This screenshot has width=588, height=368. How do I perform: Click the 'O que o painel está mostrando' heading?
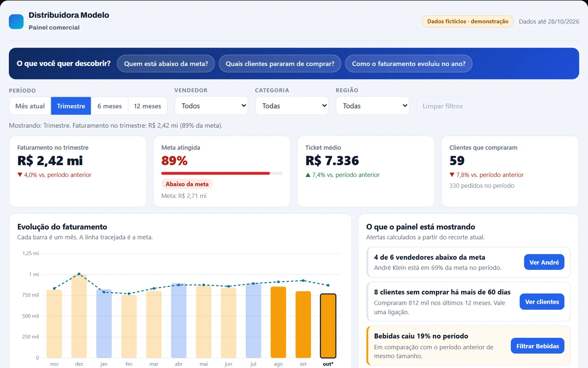(420, 227)
